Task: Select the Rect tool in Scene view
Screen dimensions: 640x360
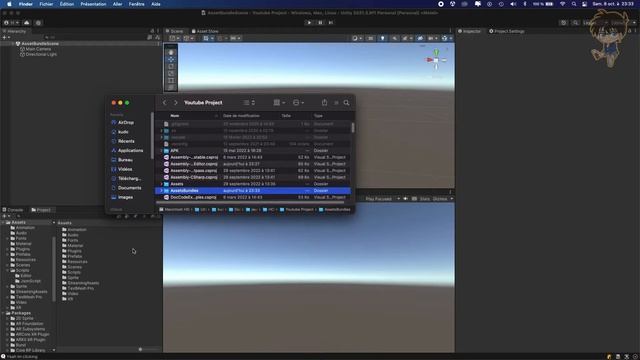Action: [x=171, y=80]
